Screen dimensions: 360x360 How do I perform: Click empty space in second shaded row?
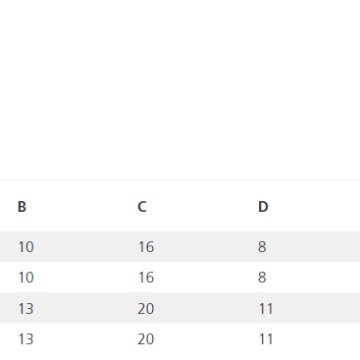tap(317, 308)
